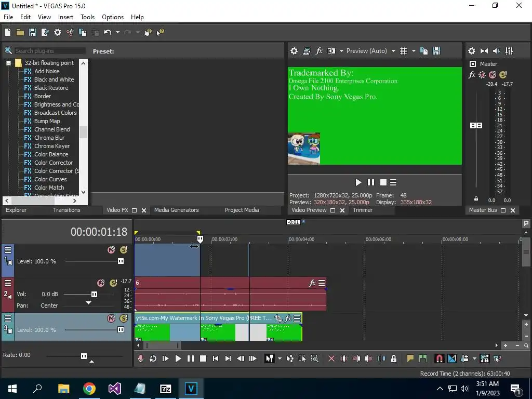The width and height of the screenshot is (532, 399).
Task: Click the Render As icon
Action: tap(45, 32)
